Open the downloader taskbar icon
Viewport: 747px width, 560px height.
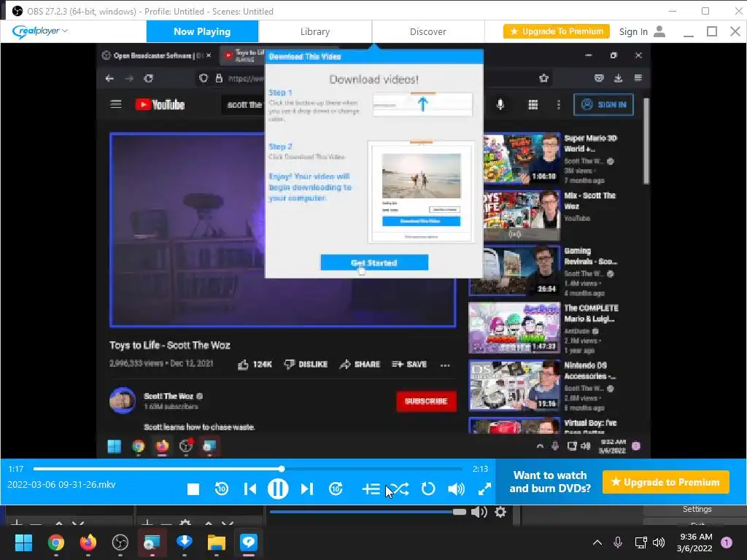point(185,542)
